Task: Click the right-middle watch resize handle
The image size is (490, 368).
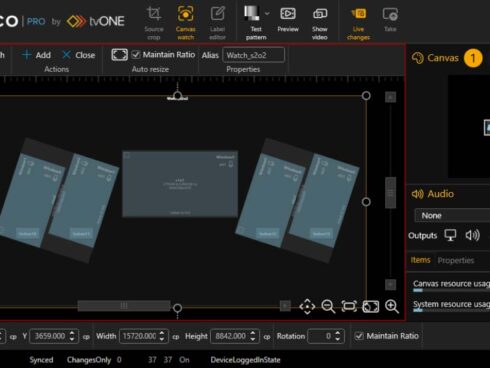Action: point(366,202)
